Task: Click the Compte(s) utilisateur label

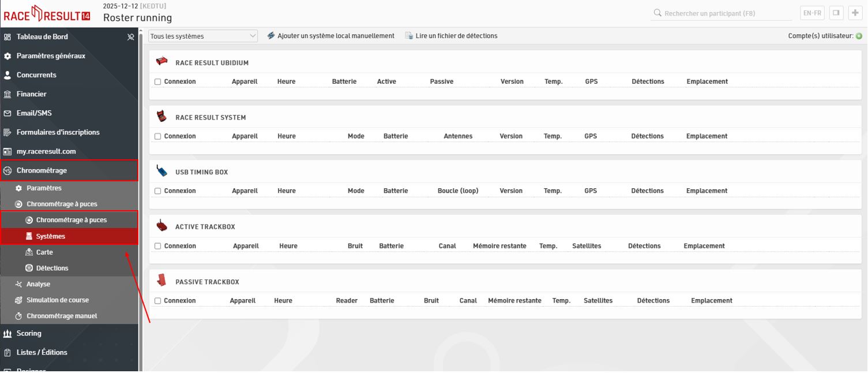Action: tap(821, 36)
